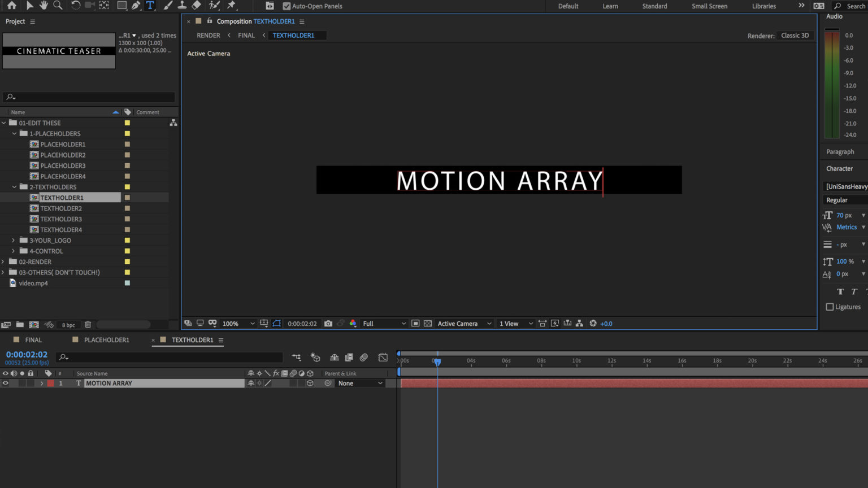Viewport: 868px width, 488px height.
Task: Hide the MOTION ARRAY text layer
Action: pyautogui.click(x=6, y=383)
